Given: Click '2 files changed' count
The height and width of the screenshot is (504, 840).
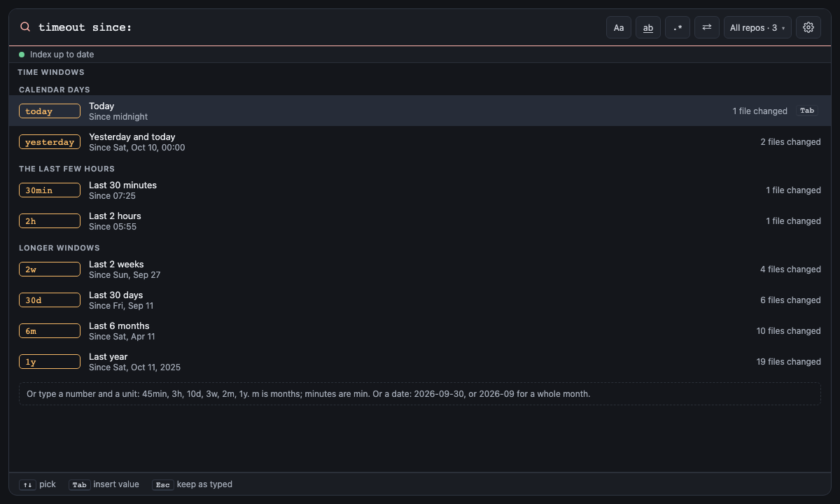Looking at the screenshot, I should [x=790, y=142].
